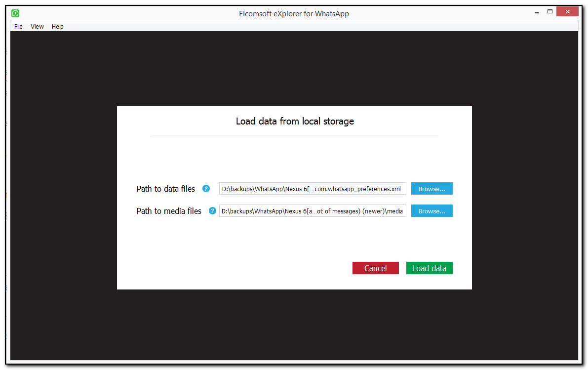Click the minimize window icon

[x=536, y=11]
